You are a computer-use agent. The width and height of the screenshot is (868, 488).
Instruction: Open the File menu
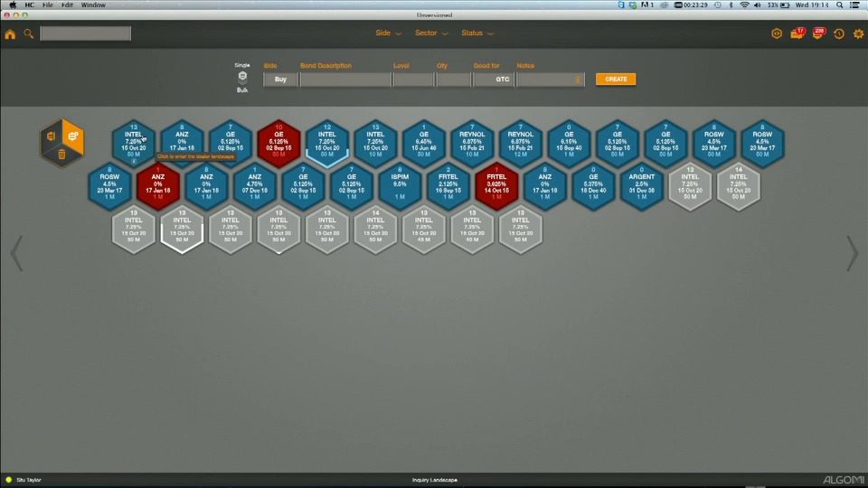point(48,5)
